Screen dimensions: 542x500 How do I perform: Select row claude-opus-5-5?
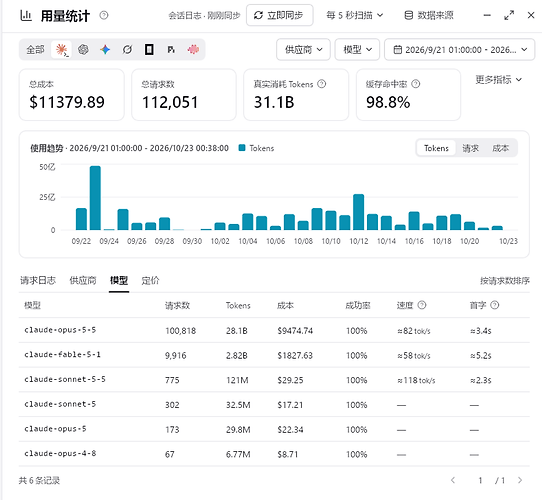274,331
